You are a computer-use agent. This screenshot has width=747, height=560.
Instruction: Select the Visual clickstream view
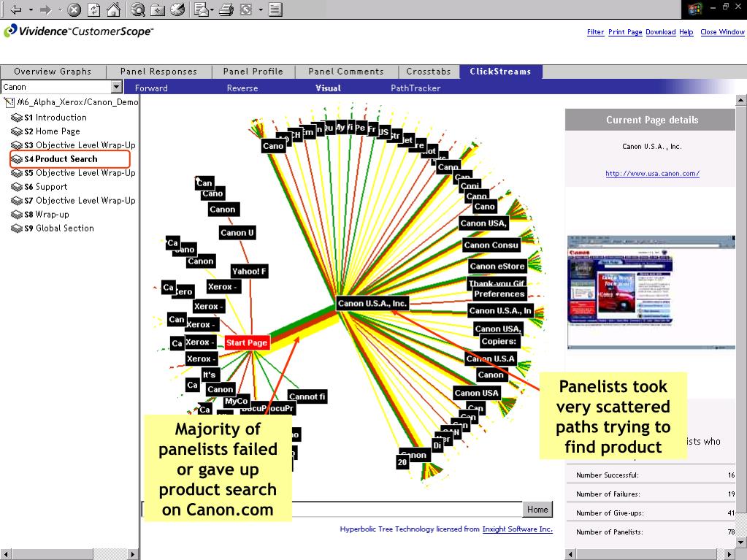click(x=329, y=88)
